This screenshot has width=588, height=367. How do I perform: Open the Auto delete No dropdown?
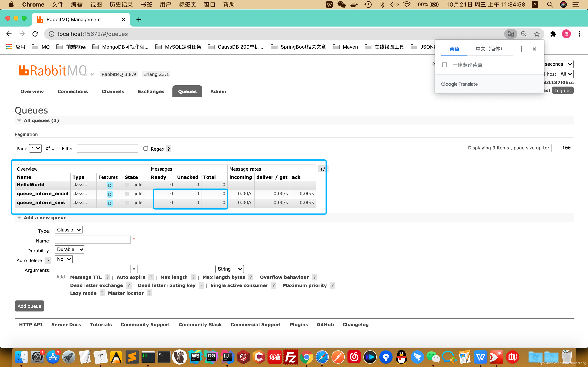click(64, 259)
